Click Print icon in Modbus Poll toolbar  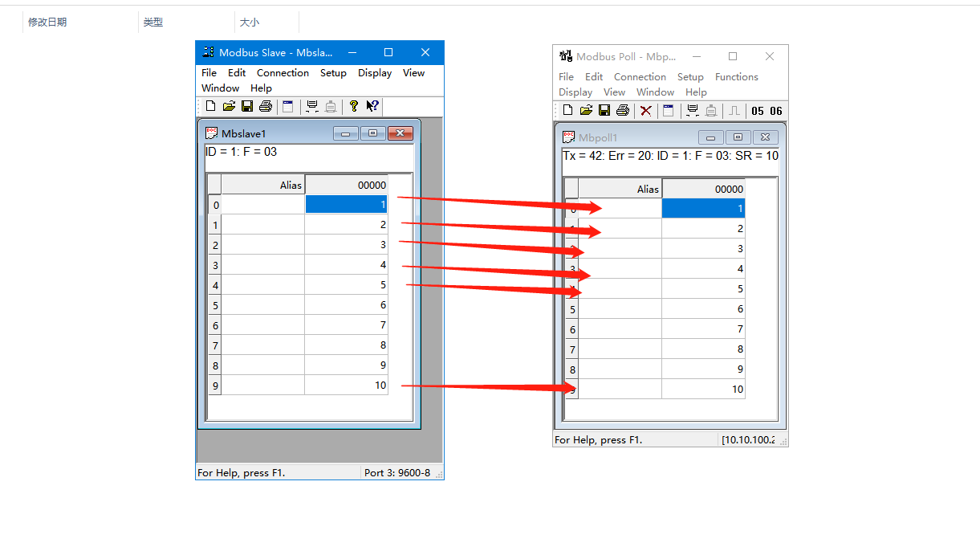tap(623, 111)
